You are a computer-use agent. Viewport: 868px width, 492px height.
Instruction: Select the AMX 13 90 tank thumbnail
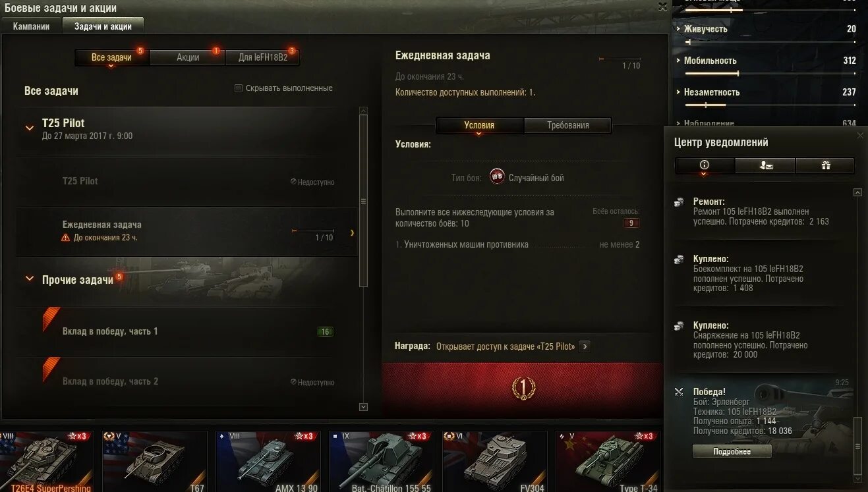pyautogui.click(x=268, y=461)
